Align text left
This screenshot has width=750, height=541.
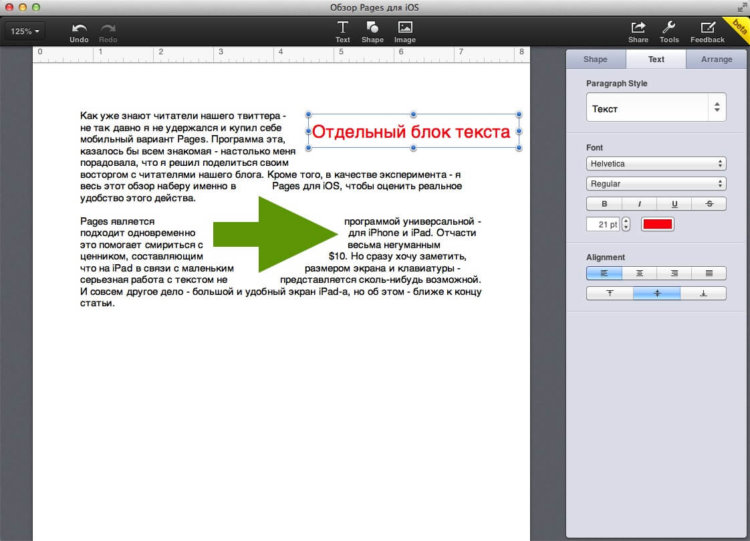(604, 273)
